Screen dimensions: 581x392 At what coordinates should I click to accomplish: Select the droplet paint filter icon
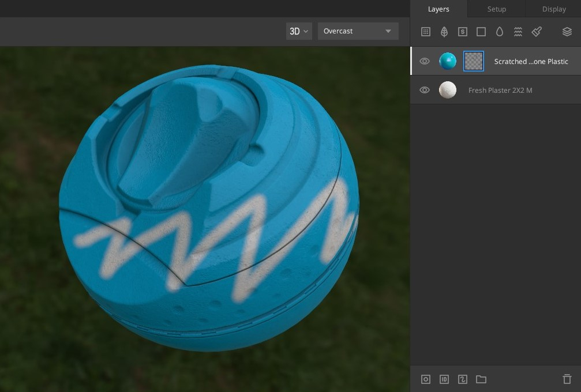click(x=499, y=32)
